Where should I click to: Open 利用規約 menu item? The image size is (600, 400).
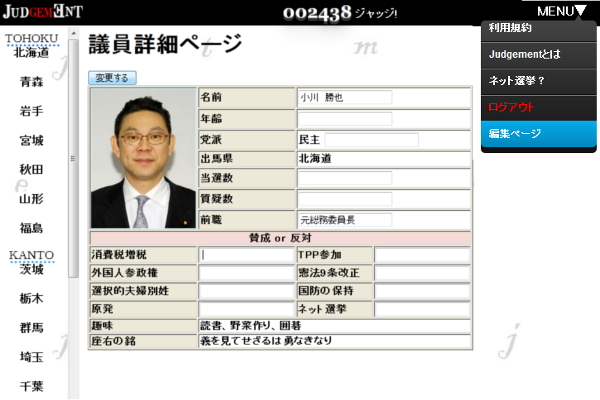point(538,29)
